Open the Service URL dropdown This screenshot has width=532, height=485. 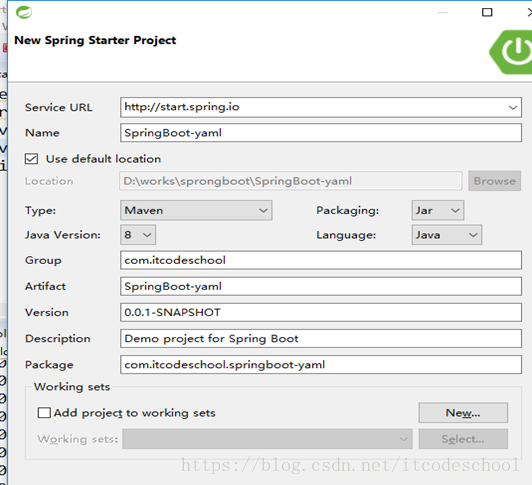coord(513,108)
